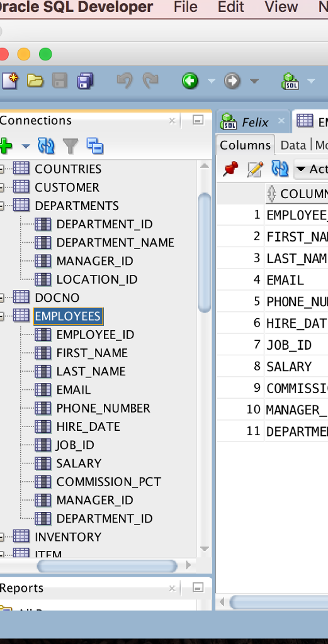Open the View menu
Viewport: 328px width, 644px height.
(x=281, y=6)
